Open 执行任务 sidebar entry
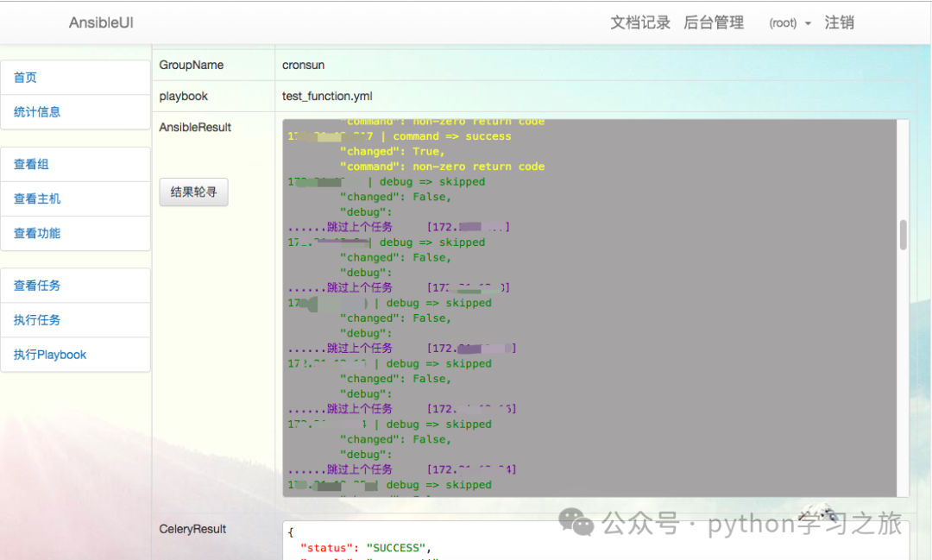This screenshot has width=932, height=560. [x=75, y=320]
